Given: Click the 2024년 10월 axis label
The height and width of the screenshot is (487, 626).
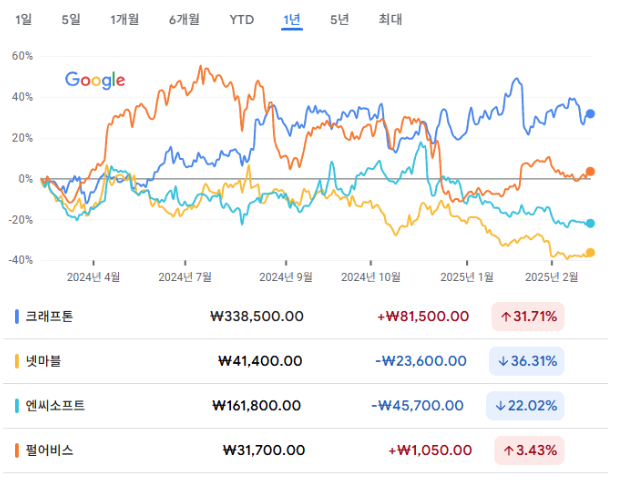Looking at the screenshot, I should [371, 277].
